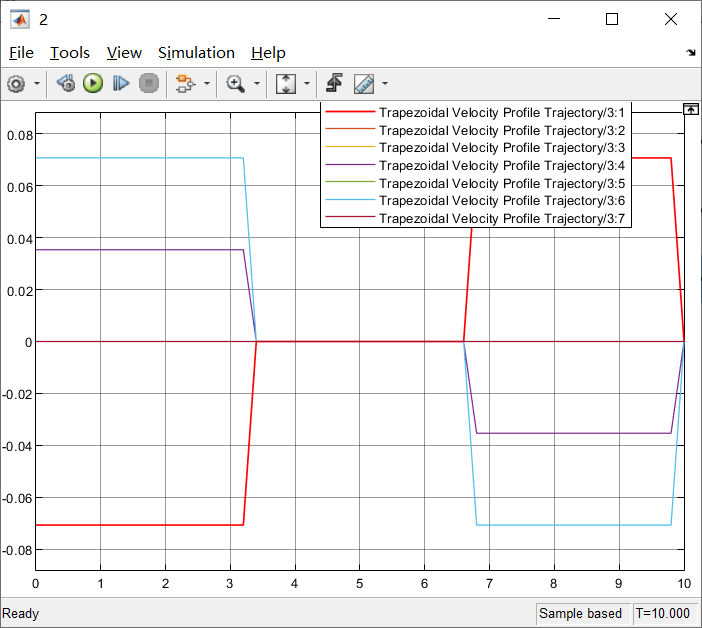The height and width of the screenshot is (628, 702).
Task: Click the MATLAB logo window icon
Action: pos(20,19)
